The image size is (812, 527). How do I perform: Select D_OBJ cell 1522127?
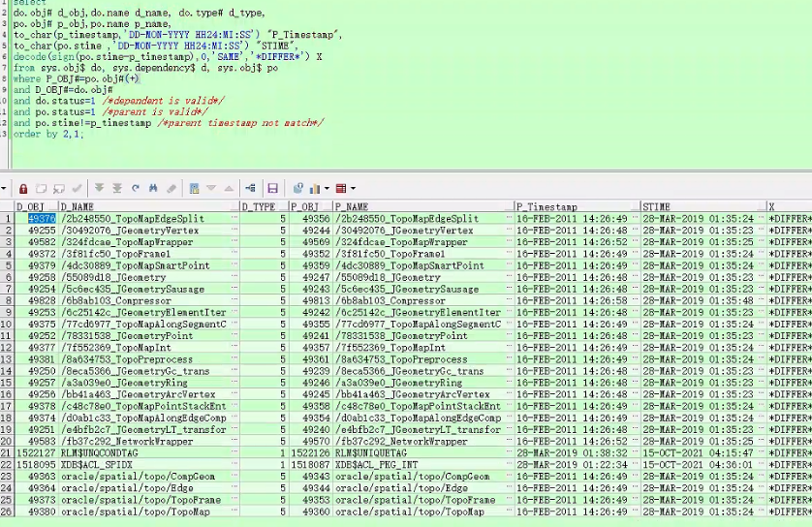tap(36, 453)
